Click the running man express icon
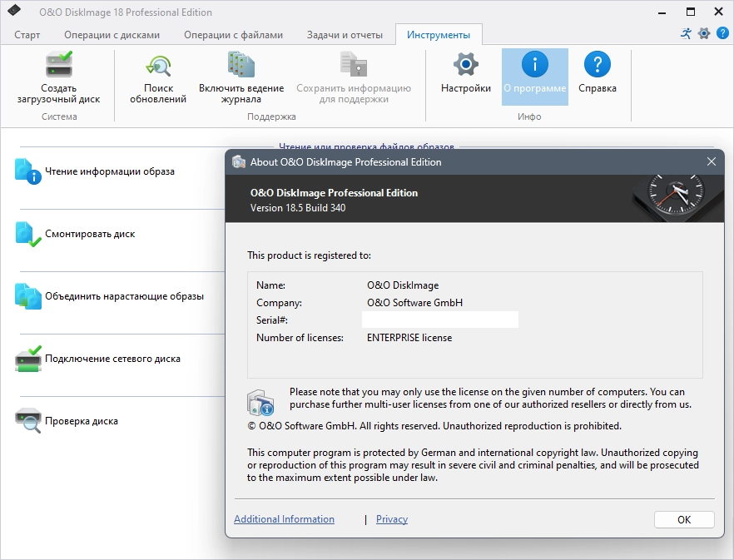 tap(686, 33)
